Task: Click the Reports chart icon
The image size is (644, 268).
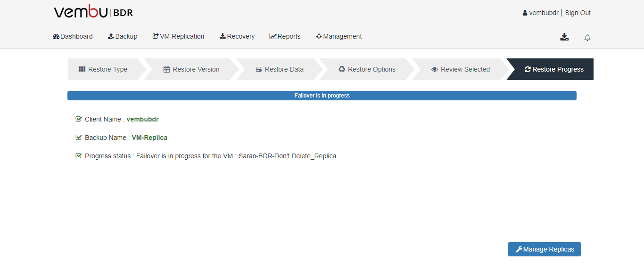Action: click(x=273, y=36)
